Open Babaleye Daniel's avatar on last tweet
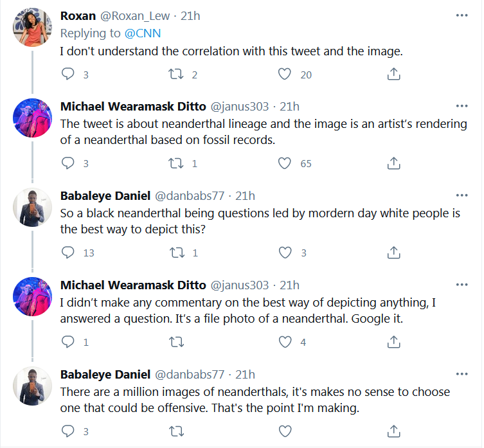Viewport: 484px width, 448px height. point(32,386)
